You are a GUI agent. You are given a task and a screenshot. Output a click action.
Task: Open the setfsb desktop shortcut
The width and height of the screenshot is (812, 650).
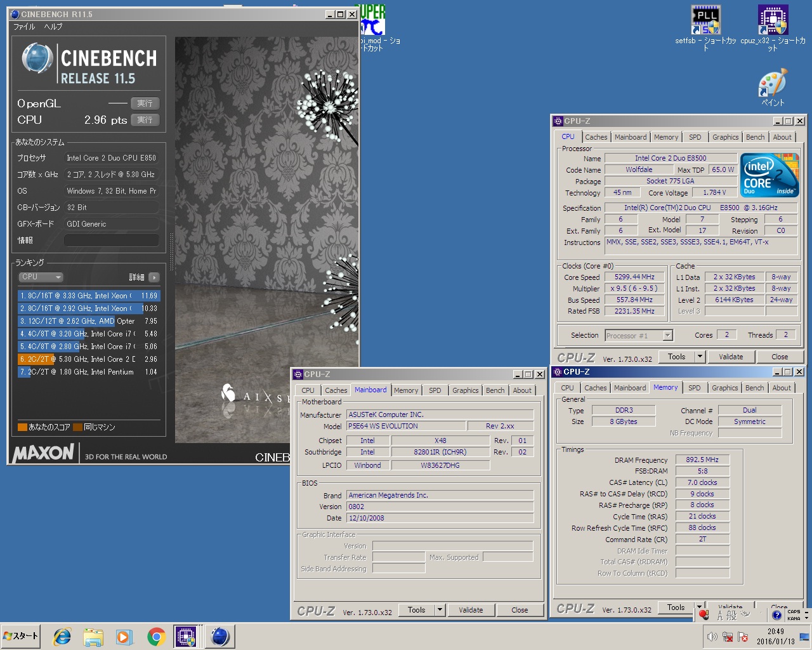coord(705,28)
